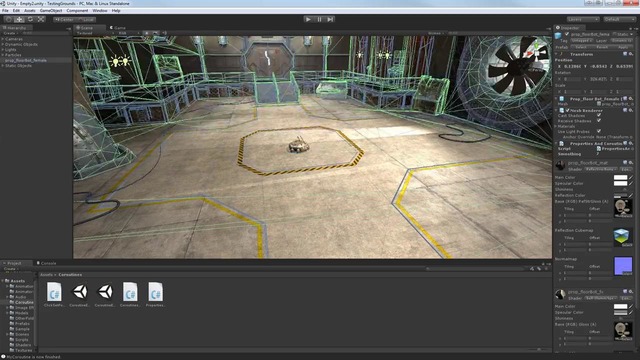Toggle scene lighting button

click(x=147, y=33)
